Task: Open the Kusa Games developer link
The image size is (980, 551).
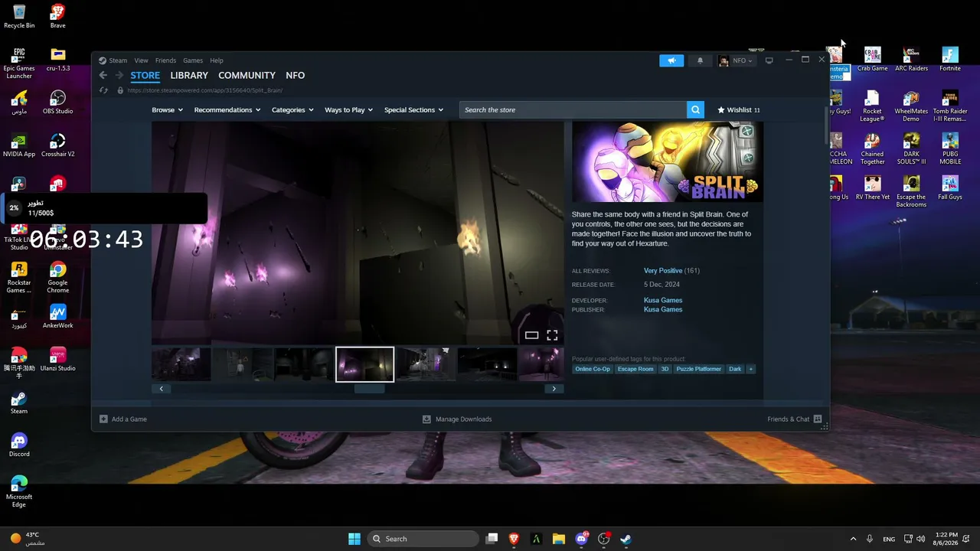Action: [x=663, y=300]
